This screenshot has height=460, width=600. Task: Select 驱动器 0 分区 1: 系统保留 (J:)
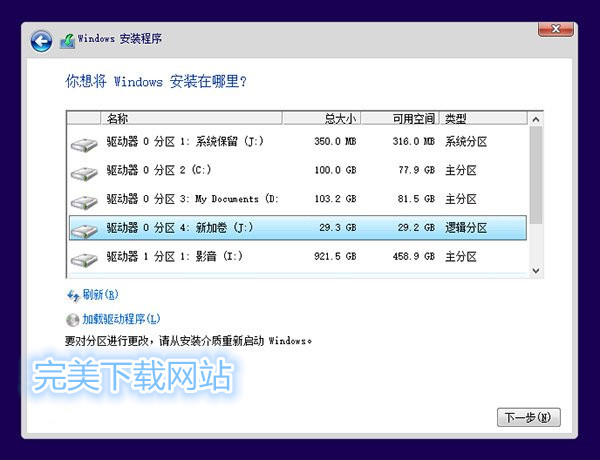click(x=298, y=142)
